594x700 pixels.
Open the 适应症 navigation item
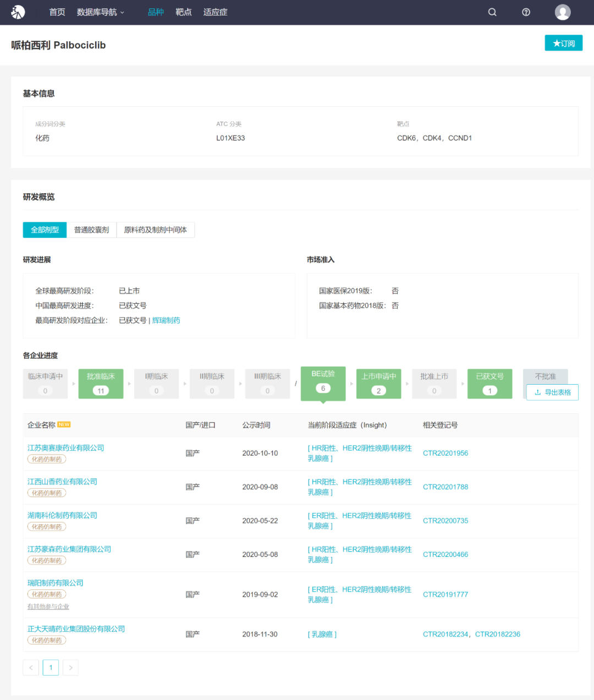tap(215, 12)
